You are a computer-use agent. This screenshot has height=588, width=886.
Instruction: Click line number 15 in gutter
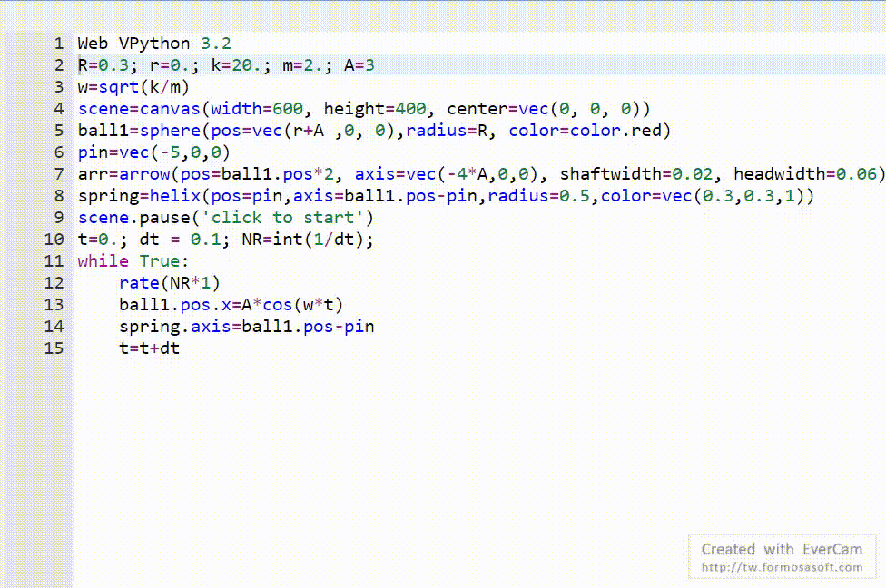coord(54,348)
